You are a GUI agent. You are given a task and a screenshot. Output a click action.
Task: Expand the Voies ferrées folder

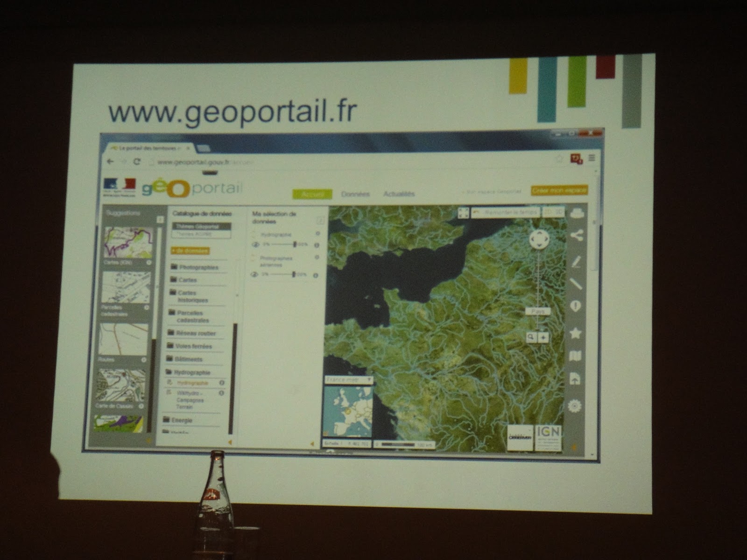tap(189, 346)
